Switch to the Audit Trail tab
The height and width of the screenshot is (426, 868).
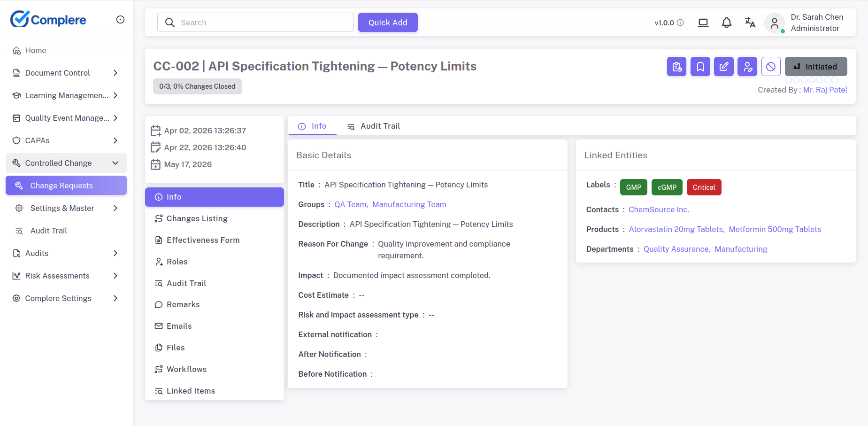pyautogui.click(x=374, y=126)
